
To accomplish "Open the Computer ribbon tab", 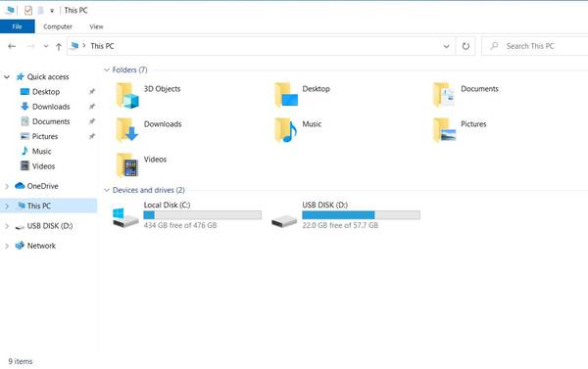I will click(58, 26).
